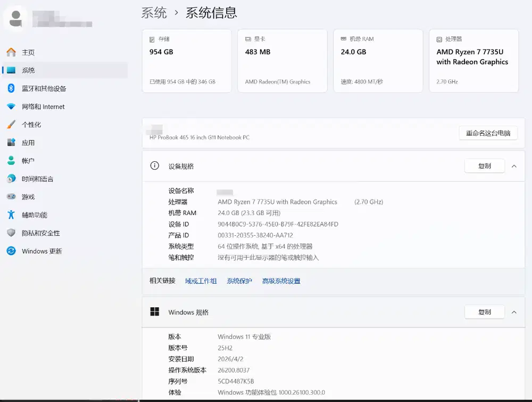Click the Gaming (游戏) controller icon

point(11,197)
